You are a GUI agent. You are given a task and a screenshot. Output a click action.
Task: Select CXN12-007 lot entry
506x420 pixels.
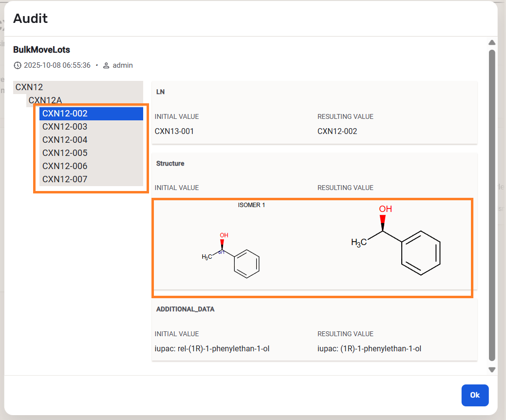pos(65,179)
